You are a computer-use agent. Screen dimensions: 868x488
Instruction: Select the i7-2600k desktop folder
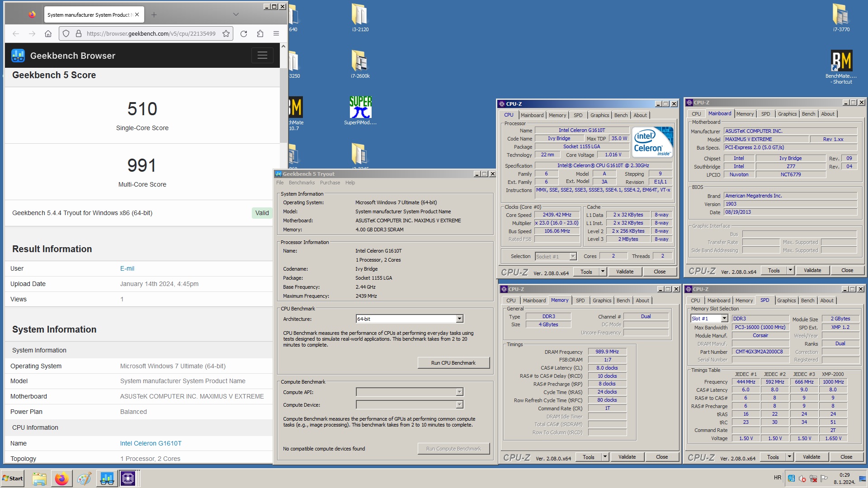pos(360,64)
